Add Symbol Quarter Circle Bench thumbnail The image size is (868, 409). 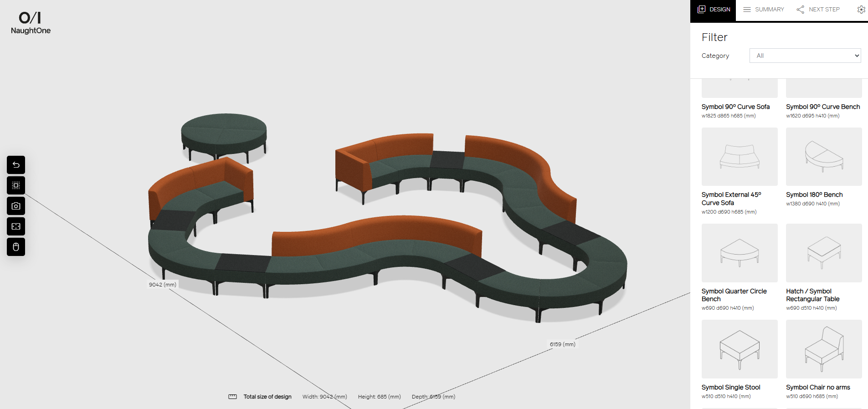[x=740, y=253]
